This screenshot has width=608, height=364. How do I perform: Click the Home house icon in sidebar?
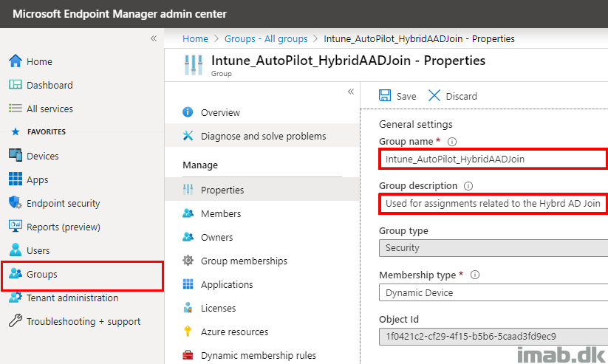coord(16,61)
